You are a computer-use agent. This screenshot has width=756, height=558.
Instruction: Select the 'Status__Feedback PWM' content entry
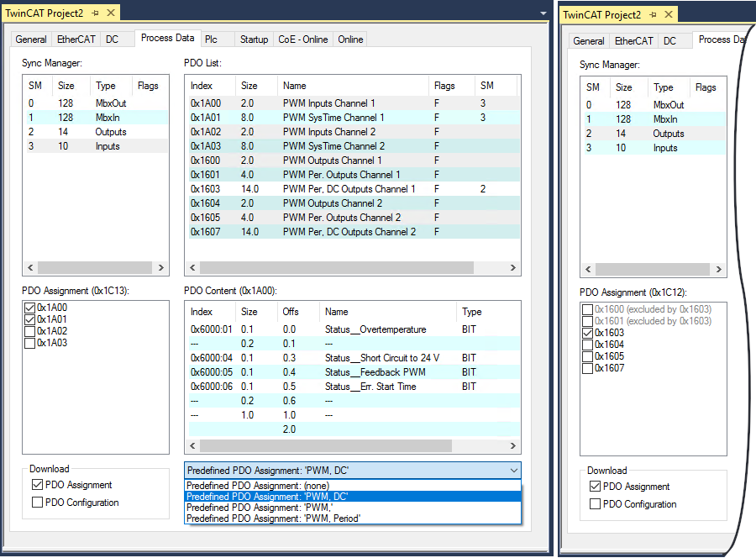[x=353, y=372]
